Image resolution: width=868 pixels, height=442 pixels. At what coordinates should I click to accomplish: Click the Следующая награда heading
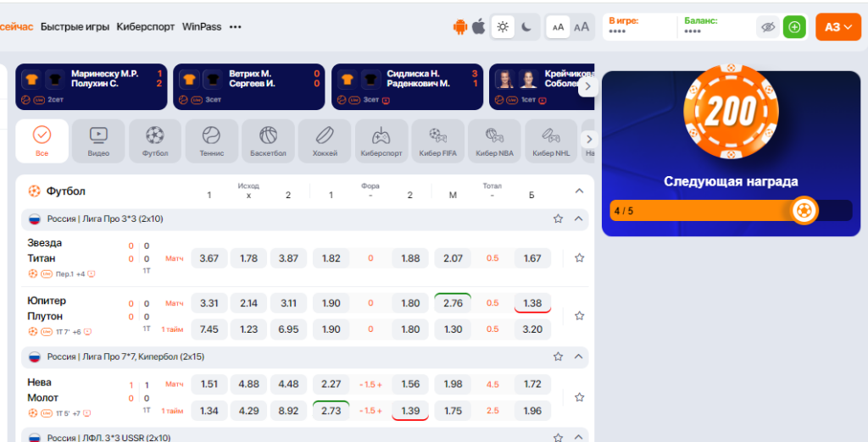[x=731, y=181]
